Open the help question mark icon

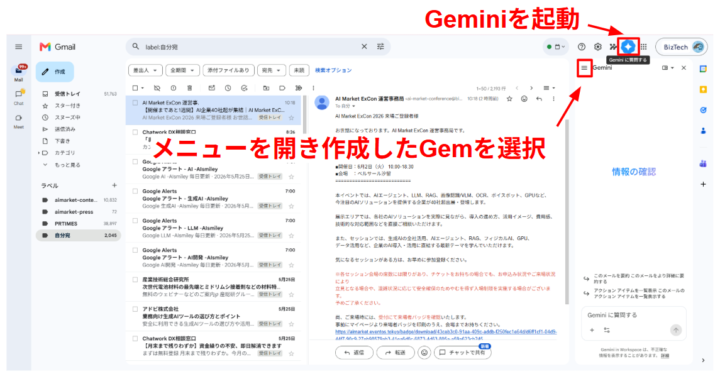point(582,47)
